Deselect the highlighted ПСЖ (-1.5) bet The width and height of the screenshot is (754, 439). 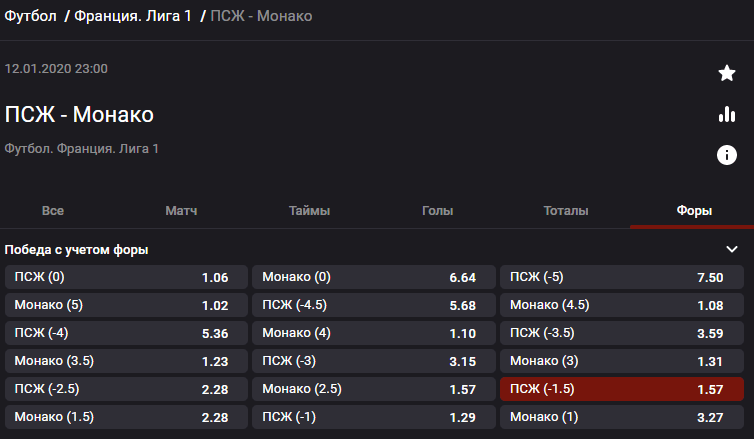click(x=622, y=389)
